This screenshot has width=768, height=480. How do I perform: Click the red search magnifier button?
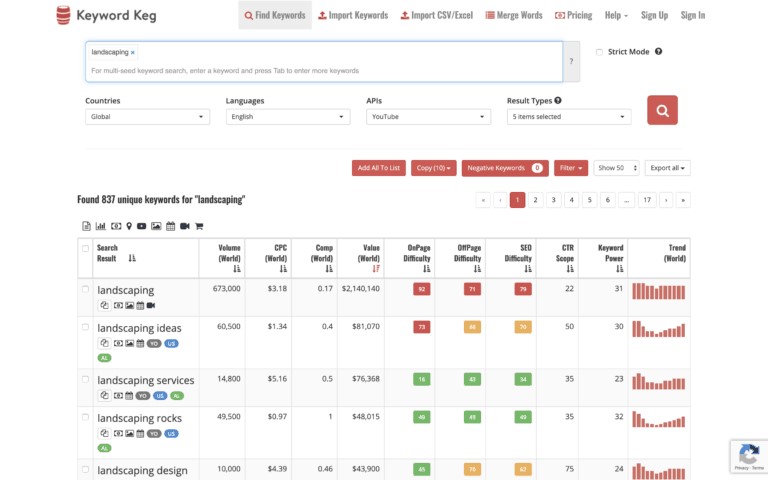click(662, 110)
